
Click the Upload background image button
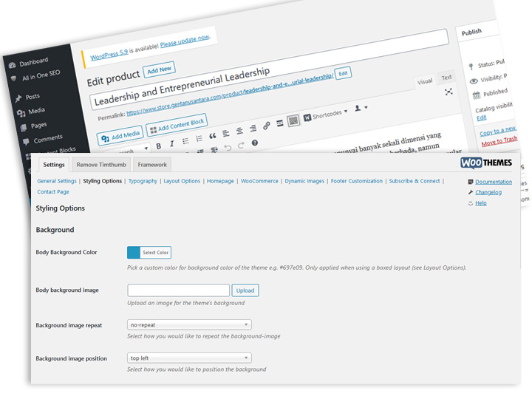[245, 290]
